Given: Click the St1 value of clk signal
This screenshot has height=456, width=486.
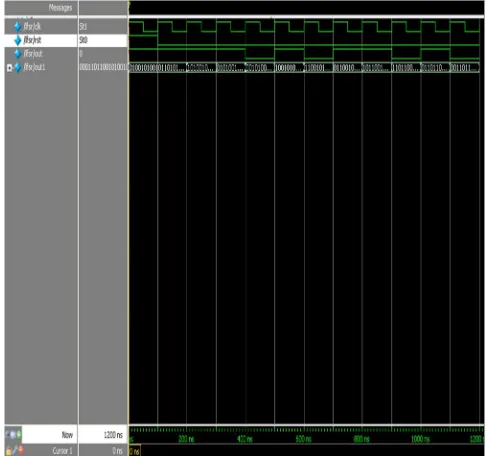Looking at the screenshot, I should tap(83, 27).
